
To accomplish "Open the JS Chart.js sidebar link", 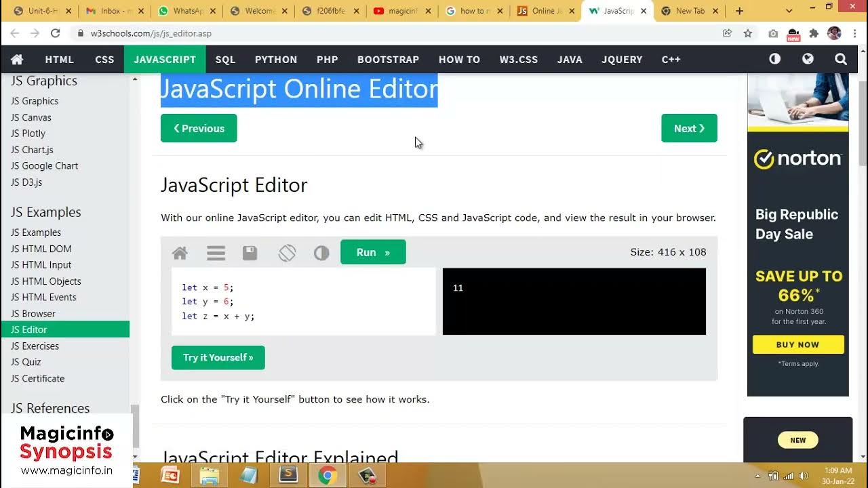I will tap(32, 150).
